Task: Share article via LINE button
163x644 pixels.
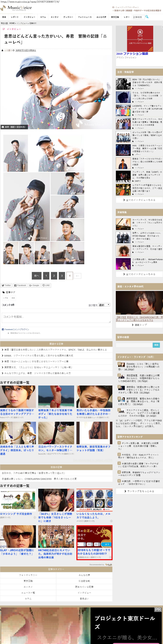Action: (x=46, y=285)
